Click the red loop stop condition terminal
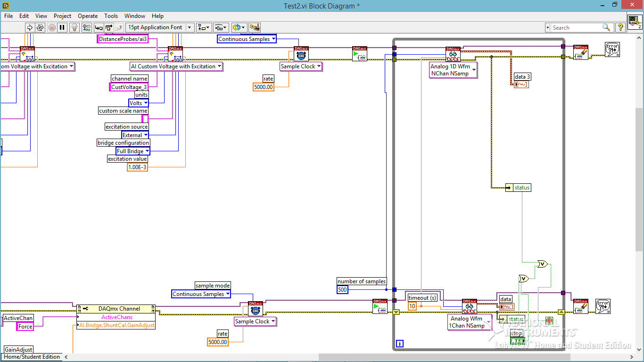Image resolution: width=644 pixels, height=362 pixels. (549, 321)
